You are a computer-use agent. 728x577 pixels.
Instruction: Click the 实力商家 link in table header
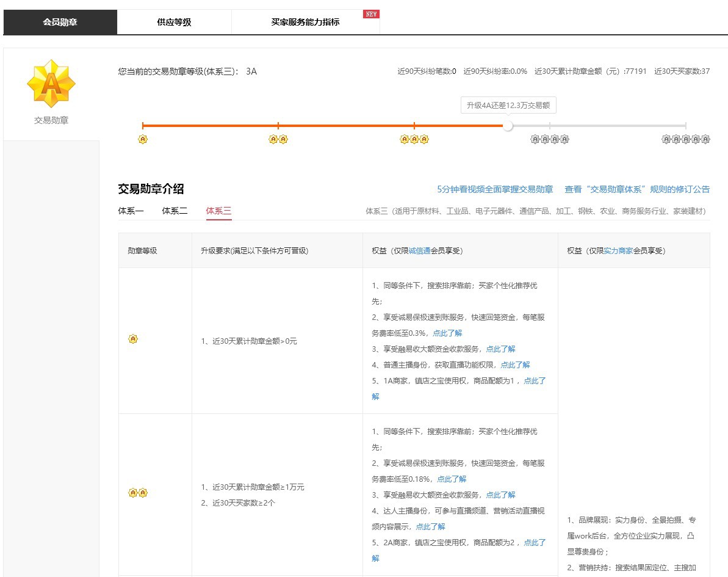618,251
